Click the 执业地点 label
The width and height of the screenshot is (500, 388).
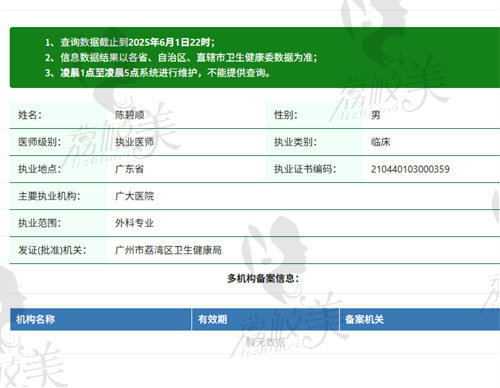pos(39,169)
